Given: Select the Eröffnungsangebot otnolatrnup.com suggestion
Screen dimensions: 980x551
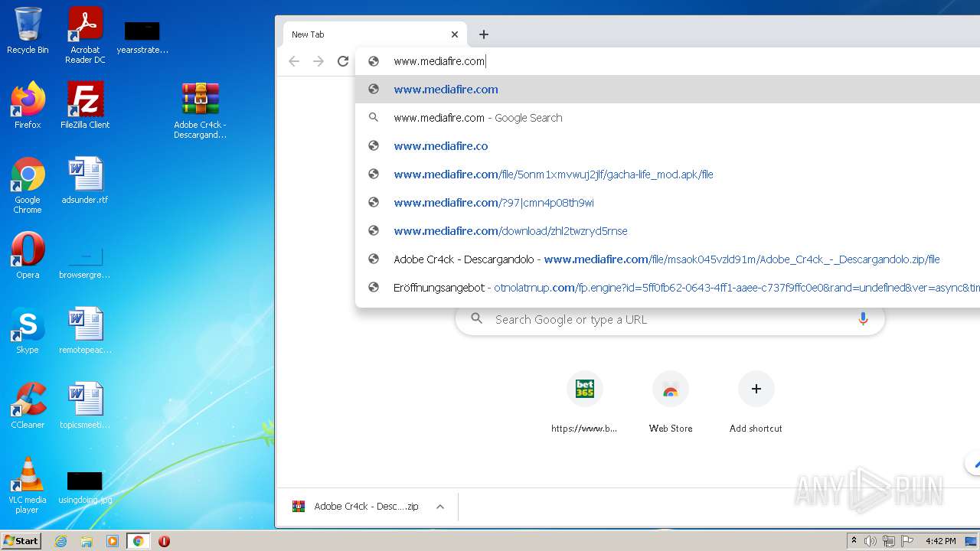Looking at the screenshot, I should click(668, 288).
